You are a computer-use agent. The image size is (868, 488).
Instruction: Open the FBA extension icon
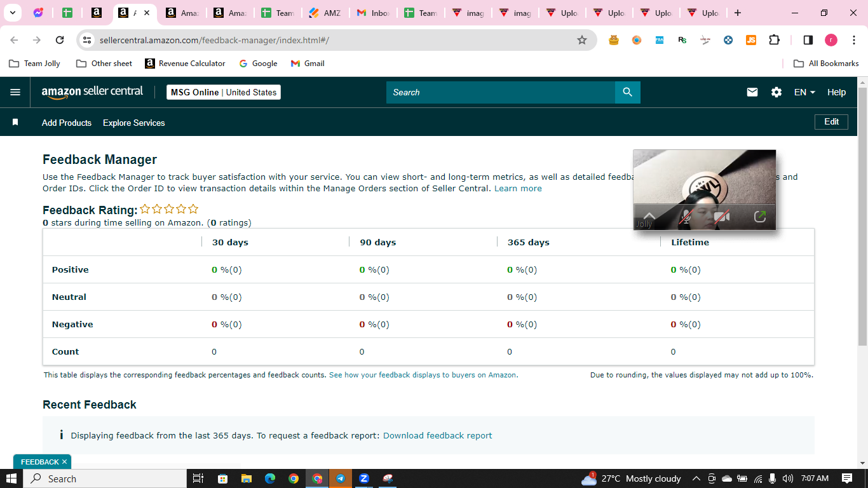[x=660, y=40]
